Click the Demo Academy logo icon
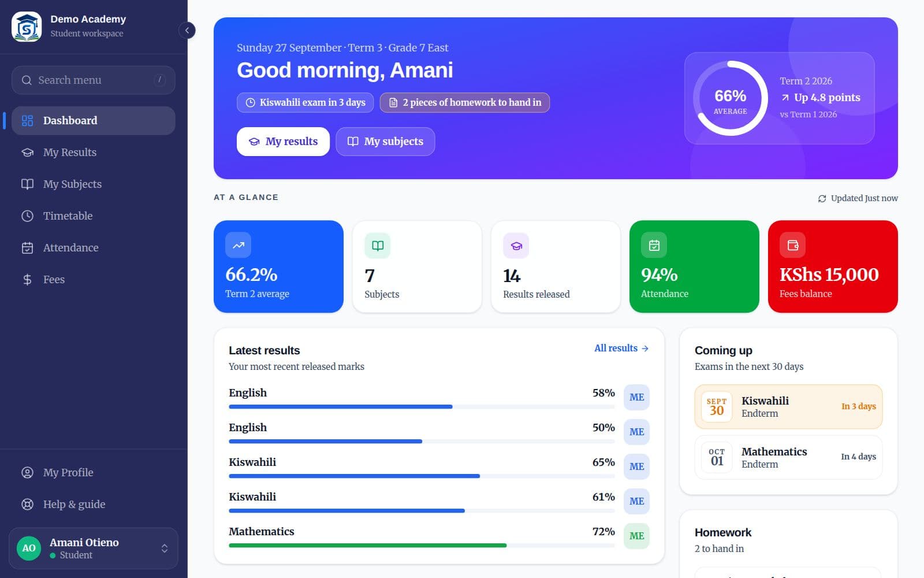This screenshot has width=924, height=578. tap(27, 27)
